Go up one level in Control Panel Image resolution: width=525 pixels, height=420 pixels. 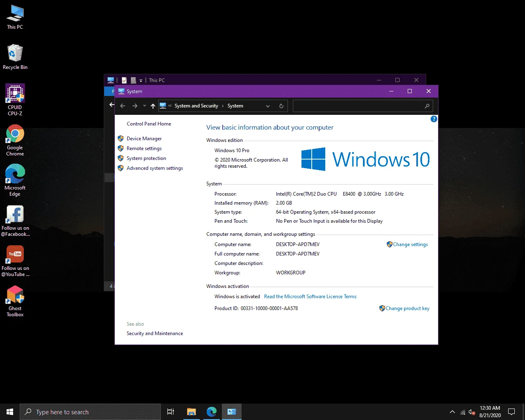[153, 106]
